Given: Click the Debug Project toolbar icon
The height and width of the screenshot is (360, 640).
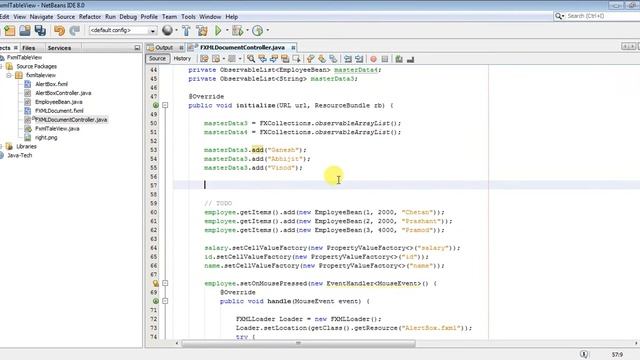Looking at the screenshot, I should (x=237, y=31).
